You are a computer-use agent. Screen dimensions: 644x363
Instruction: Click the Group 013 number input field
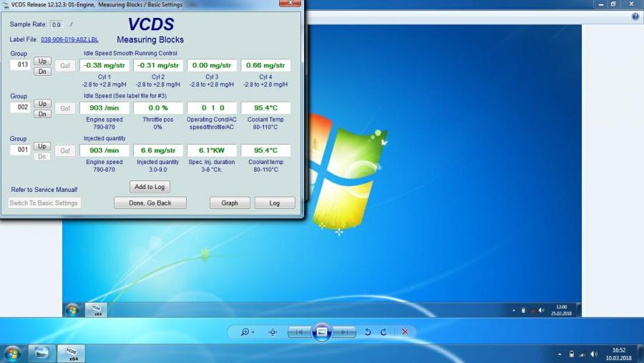coord(20,64)
